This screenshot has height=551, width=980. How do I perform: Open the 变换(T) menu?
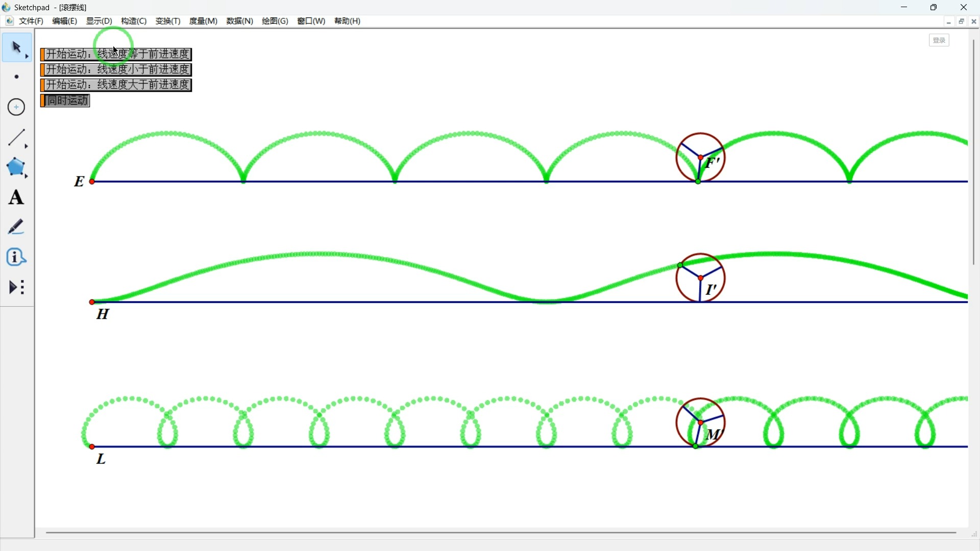click(x=168, y=21)
